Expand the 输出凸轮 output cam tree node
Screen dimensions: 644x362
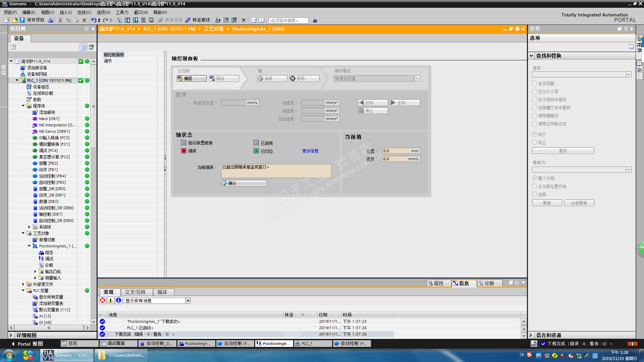click(35, 271)
